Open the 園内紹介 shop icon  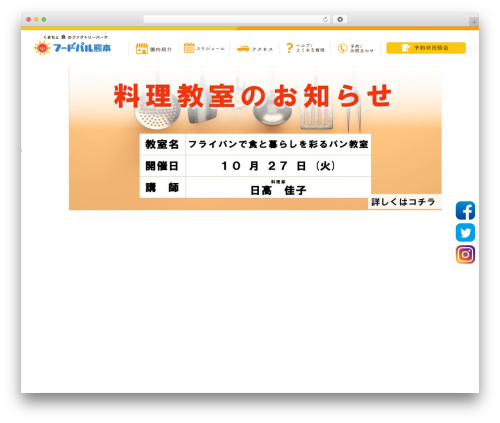click(x=142, y=49)
